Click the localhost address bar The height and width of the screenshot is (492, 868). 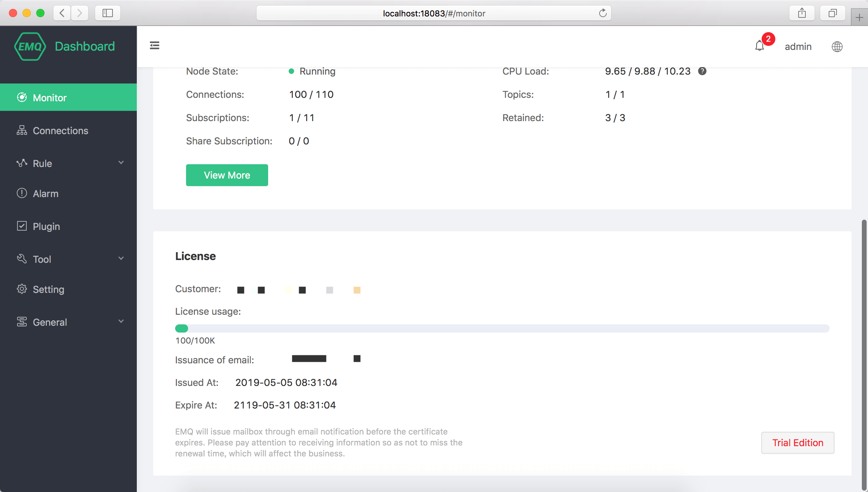(434, 13)
